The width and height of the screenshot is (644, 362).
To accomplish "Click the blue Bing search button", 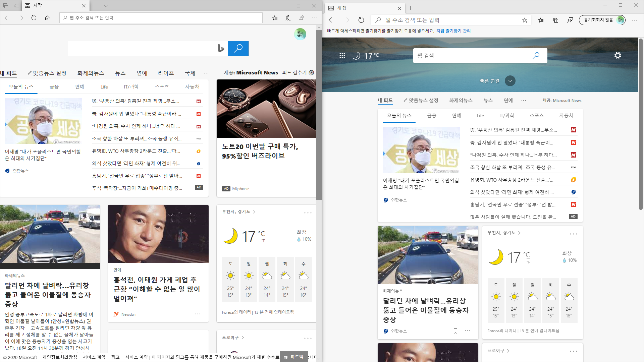I will [238, 49].
